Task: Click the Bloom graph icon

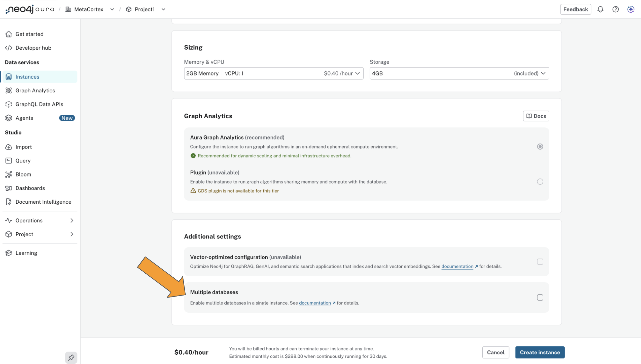Action: coord(9,174)
